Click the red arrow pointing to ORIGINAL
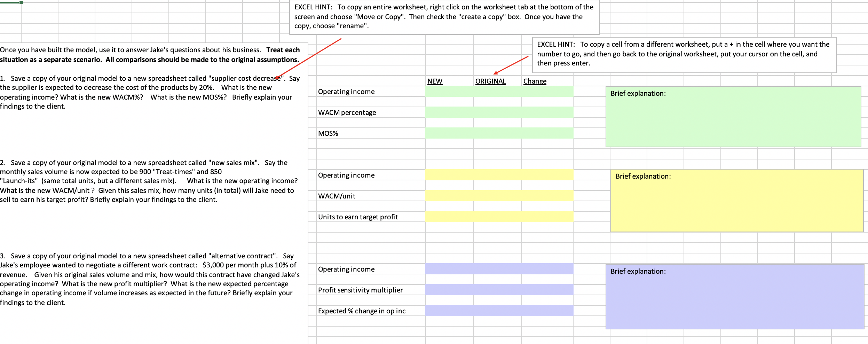The image size is (868, 344). [512, 66]
